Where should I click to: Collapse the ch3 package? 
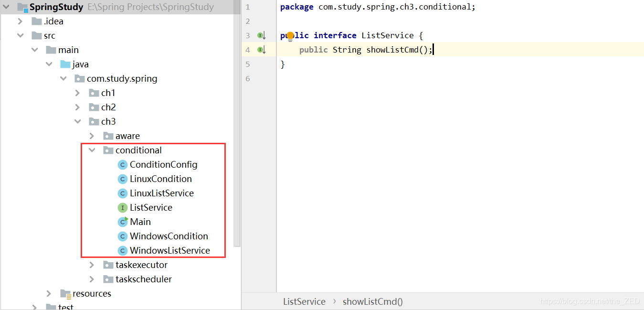78,121
